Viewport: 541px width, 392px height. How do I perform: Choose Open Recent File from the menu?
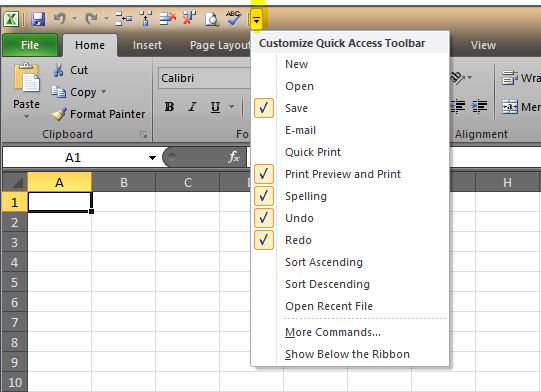click(x=350, y=306)
